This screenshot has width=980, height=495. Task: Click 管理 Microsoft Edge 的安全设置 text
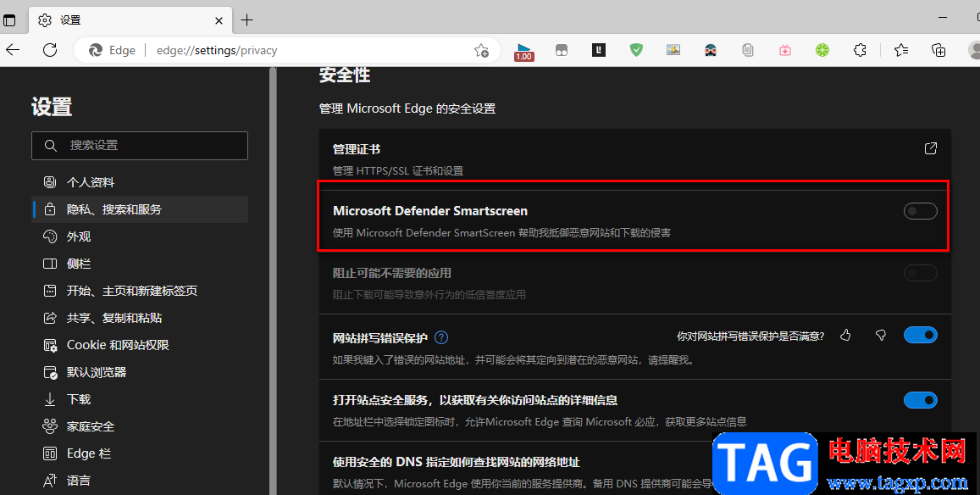(x=407, y=108)
